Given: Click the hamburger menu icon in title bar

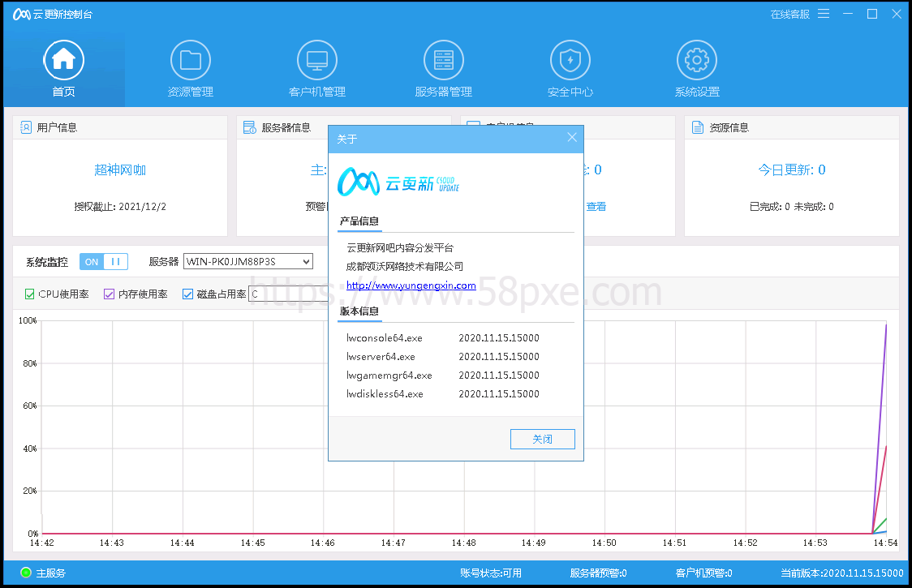Looking at the screenshot, I should (x=824, y=14).
